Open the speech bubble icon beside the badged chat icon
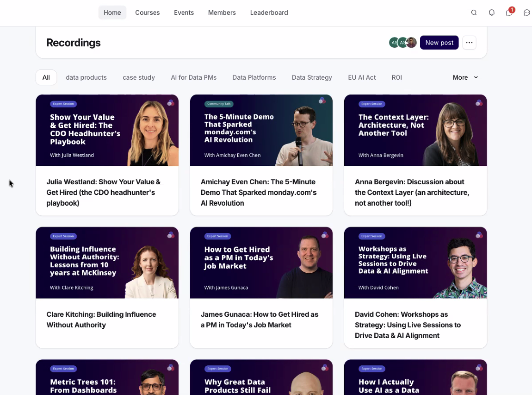Image resolution: width=532 pixels, height=395 pixels. 526,13
